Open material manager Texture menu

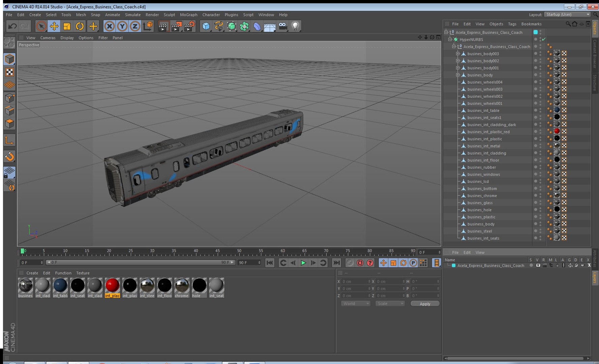tap(83, 273)
